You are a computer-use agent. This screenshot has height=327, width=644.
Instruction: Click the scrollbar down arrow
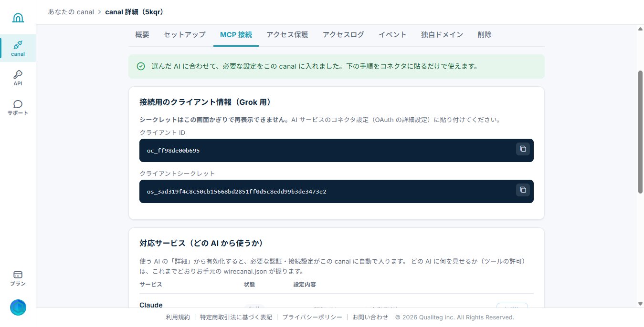(x=640, y=304)
